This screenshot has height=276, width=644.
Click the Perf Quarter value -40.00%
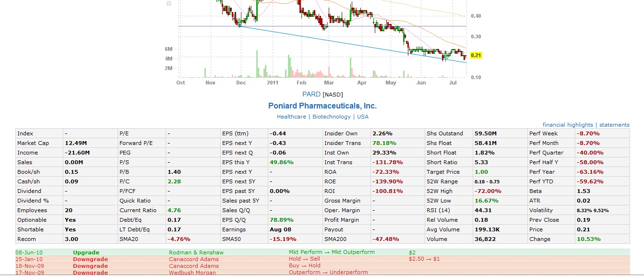pyautogui.click(x=590, y=153)
